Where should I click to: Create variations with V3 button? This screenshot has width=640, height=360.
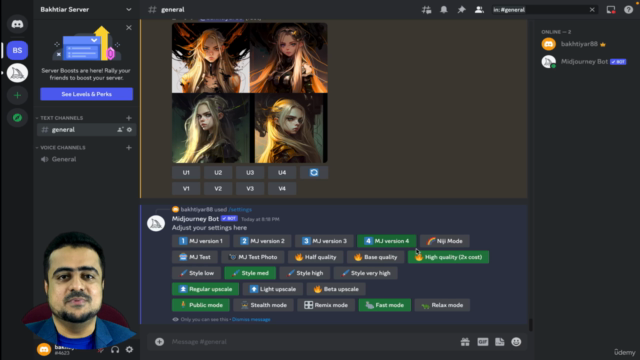point(250,189)
